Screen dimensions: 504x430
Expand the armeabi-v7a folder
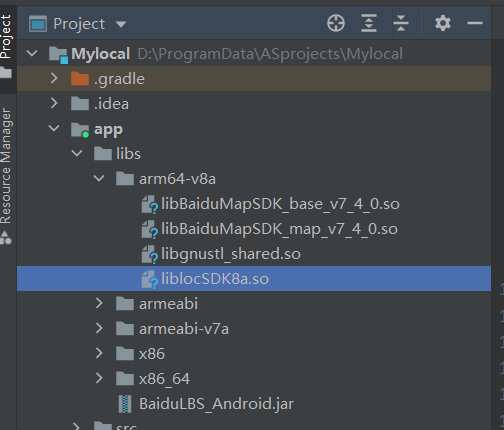pyautogui.click(x=99, y=328)
